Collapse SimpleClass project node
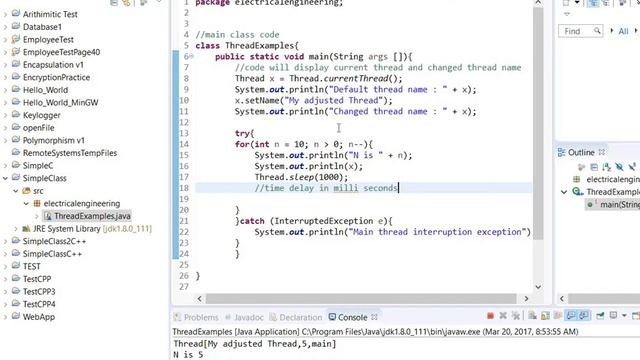 tap(5, 178)
